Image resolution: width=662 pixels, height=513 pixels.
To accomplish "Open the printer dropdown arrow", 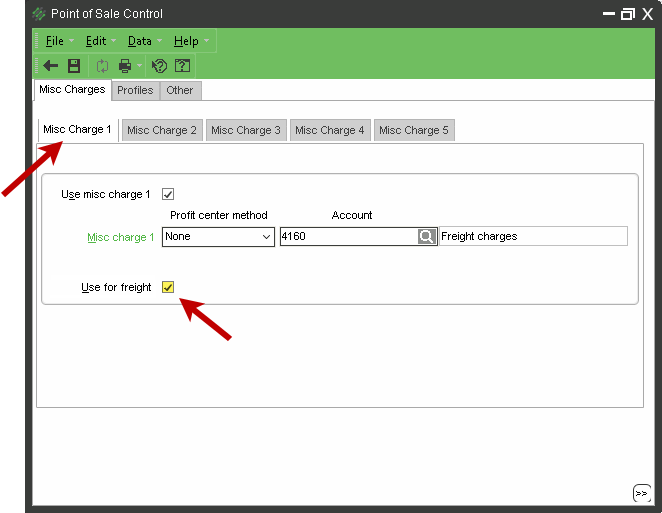I will coord(139,66).
